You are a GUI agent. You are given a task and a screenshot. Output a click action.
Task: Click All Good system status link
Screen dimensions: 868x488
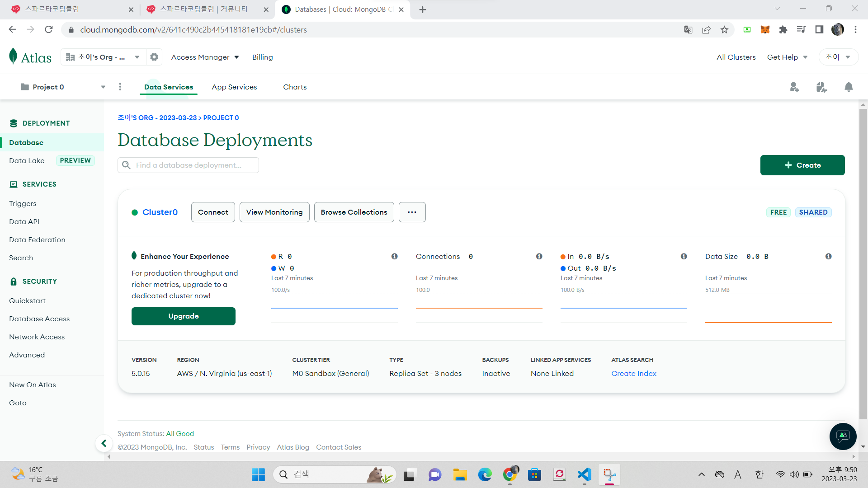point(180,433)
